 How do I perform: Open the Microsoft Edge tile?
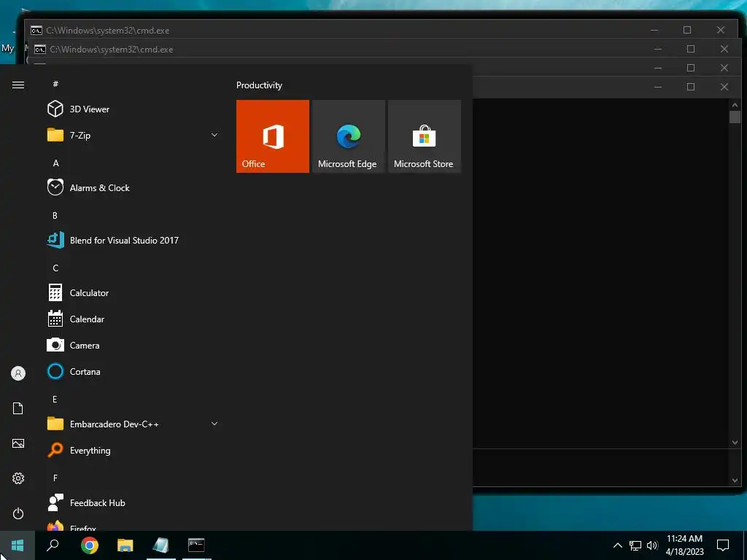point(348,136)
